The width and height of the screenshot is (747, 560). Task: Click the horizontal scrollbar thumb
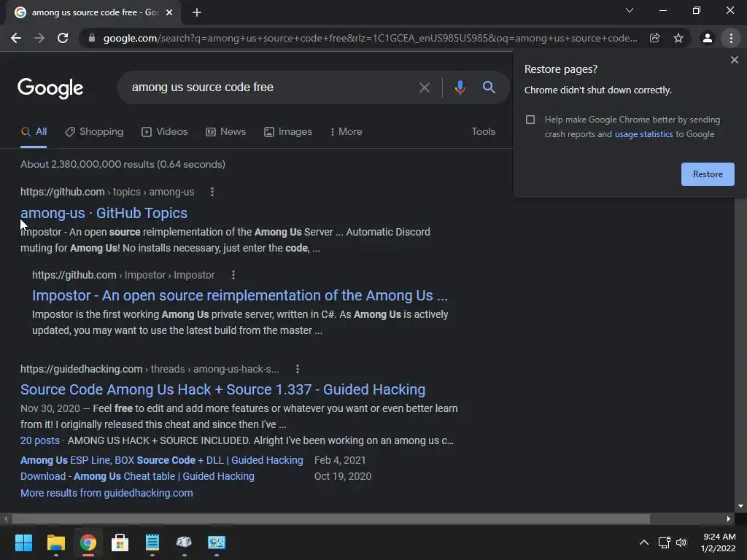click(x=330, y=518)
